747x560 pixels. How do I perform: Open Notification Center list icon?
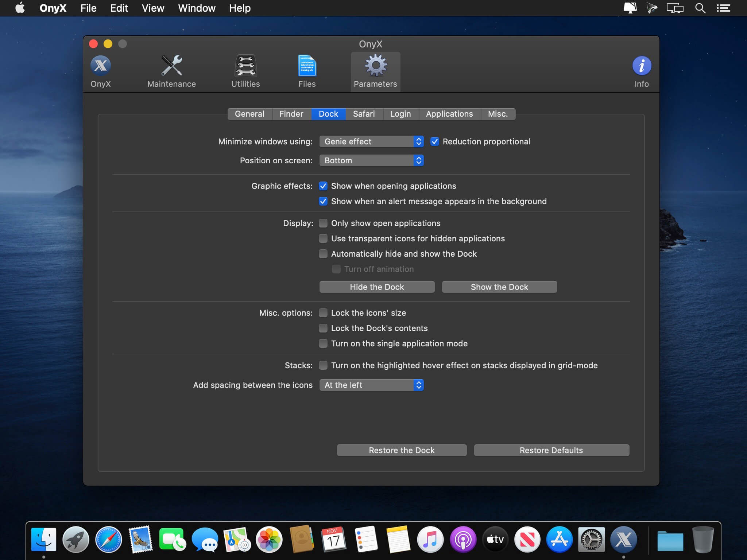723,8
